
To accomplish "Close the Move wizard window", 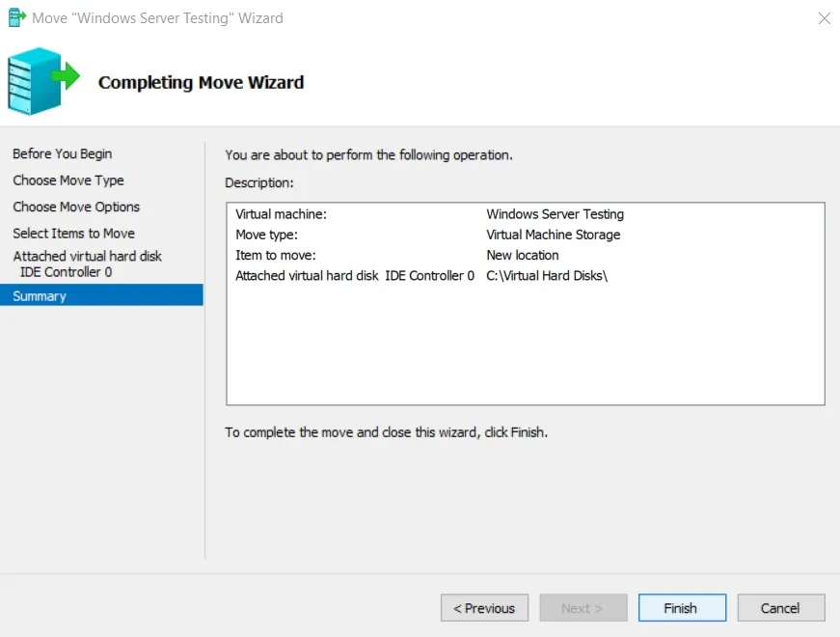I will 824,17.
